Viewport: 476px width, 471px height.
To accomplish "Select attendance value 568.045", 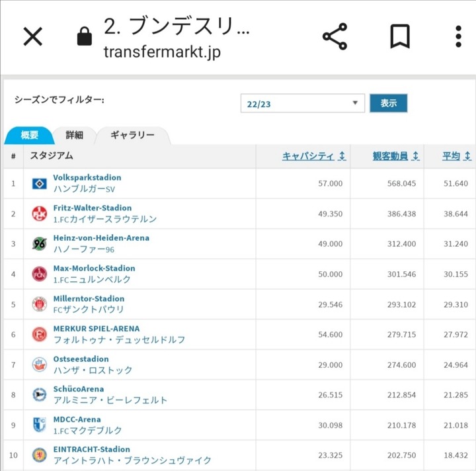I will [x=401, y=183].
